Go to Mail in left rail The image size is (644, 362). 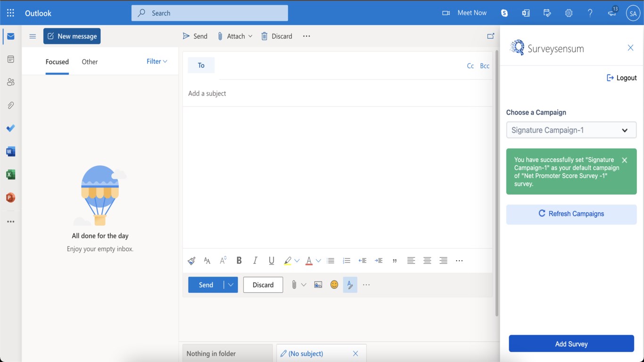[x=10, y=36]
